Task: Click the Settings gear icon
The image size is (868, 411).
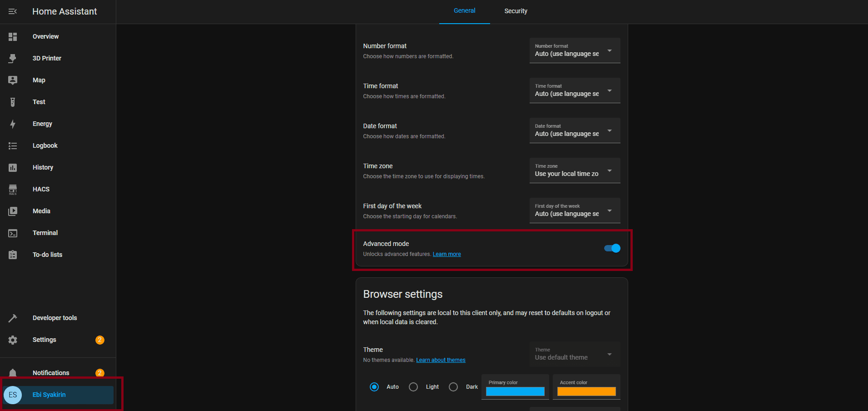Action: click(13, 340)
